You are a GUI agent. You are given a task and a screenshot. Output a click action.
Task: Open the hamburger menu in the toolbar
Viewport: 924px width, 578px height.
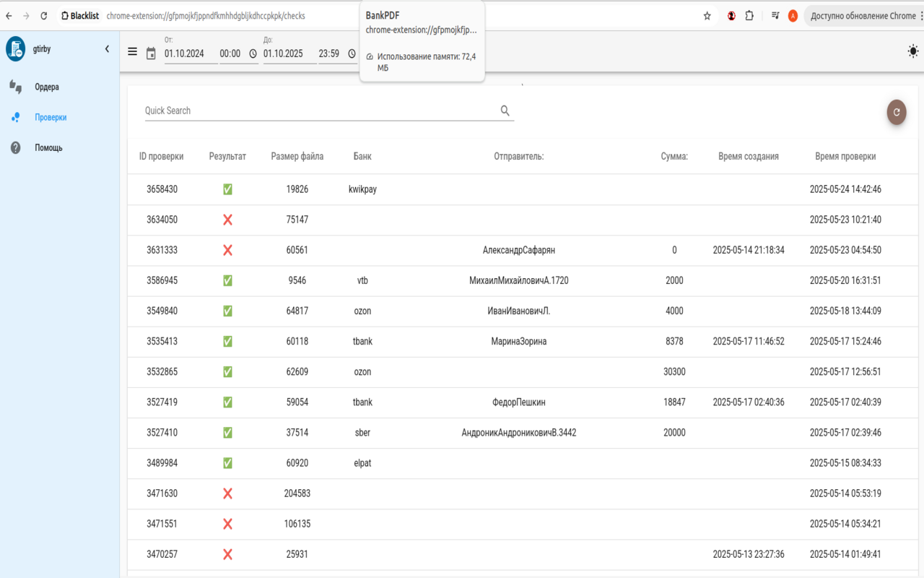[132, 51]
